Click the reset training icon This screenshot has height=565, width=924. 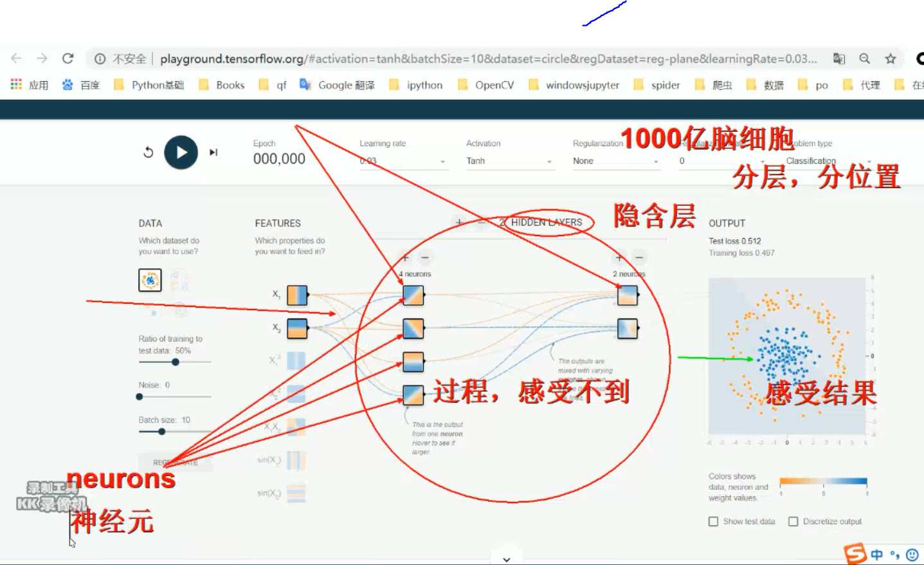click(148, 153)
